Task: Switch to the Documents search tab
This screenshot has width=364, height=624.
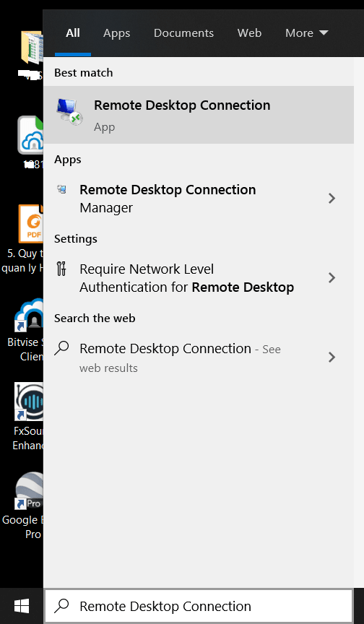Action: (183, 33)
